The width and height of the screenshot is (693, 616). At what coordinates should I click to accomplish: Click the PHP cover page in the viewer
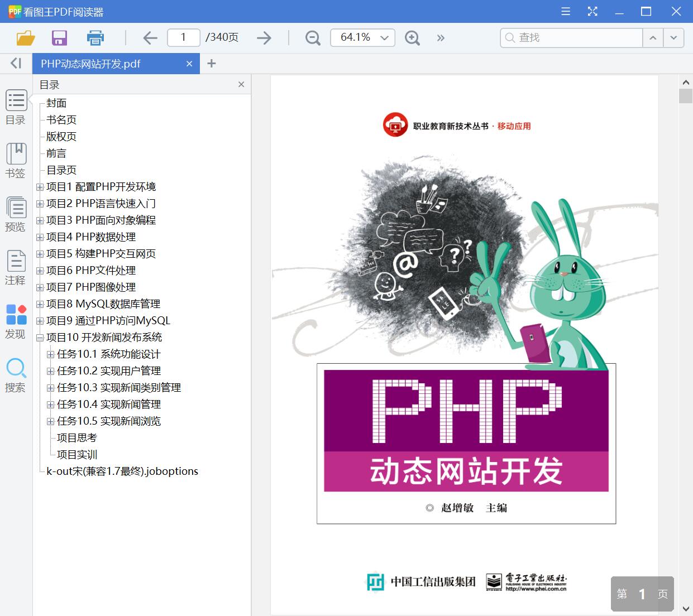point(465,345)
